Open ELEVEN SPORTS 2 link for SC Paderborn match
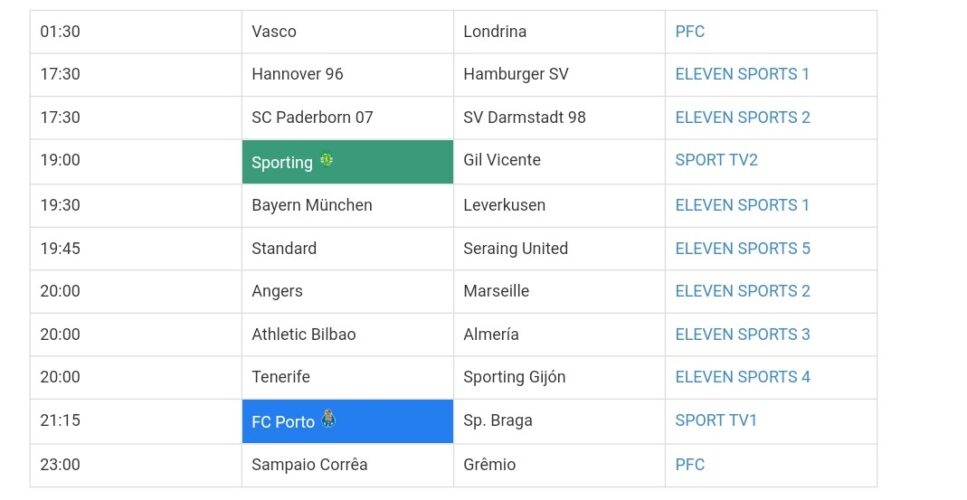This screenshot has width=967, height=500. click(x=743, y=117)
